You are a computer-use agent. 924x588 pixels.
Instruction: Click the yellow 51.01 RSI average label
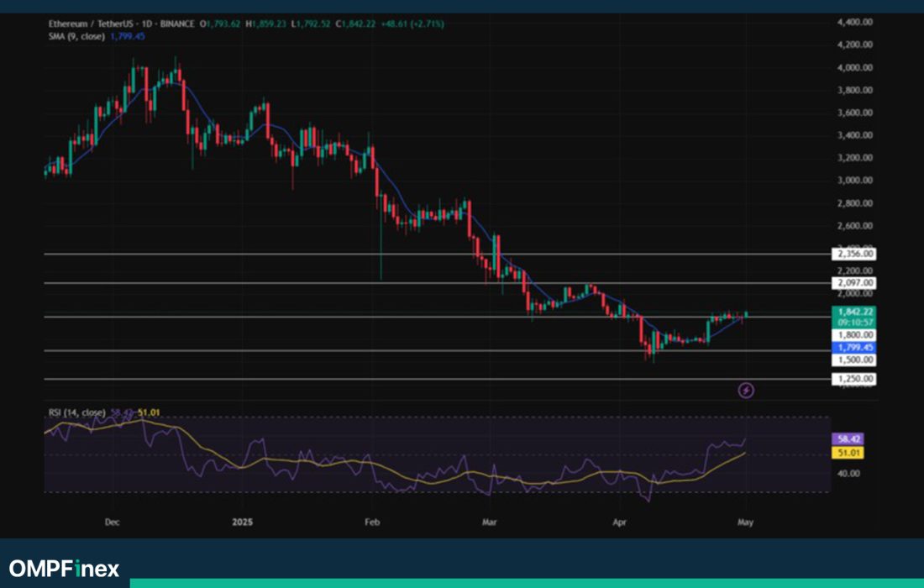[847, 453]
